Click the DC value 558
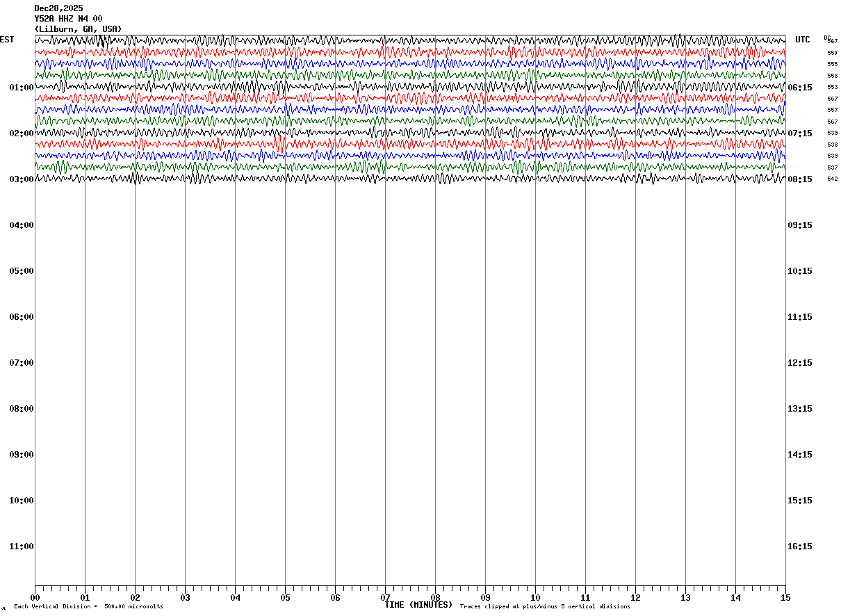 832,76
